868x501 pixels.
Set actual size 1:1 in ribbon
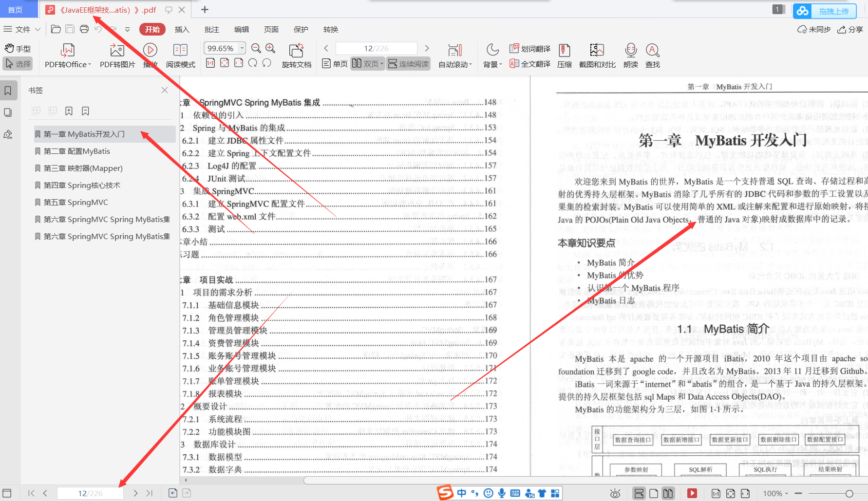click(210, 63)
